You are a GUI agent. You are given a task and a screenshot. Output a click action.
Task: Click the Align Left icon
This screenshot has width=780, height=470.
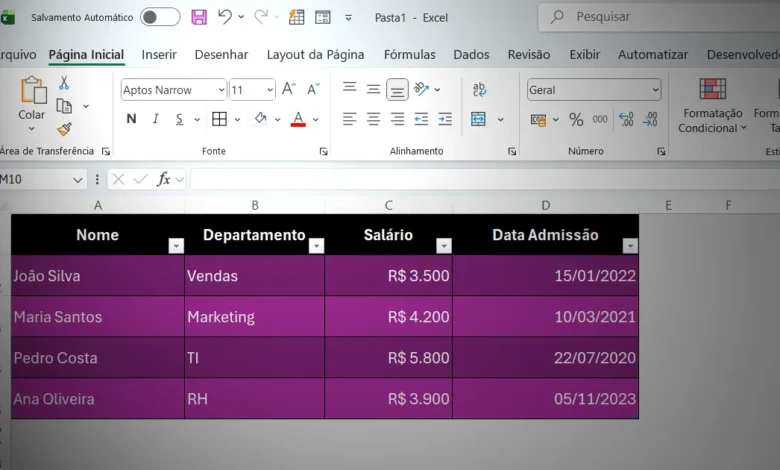350,119
